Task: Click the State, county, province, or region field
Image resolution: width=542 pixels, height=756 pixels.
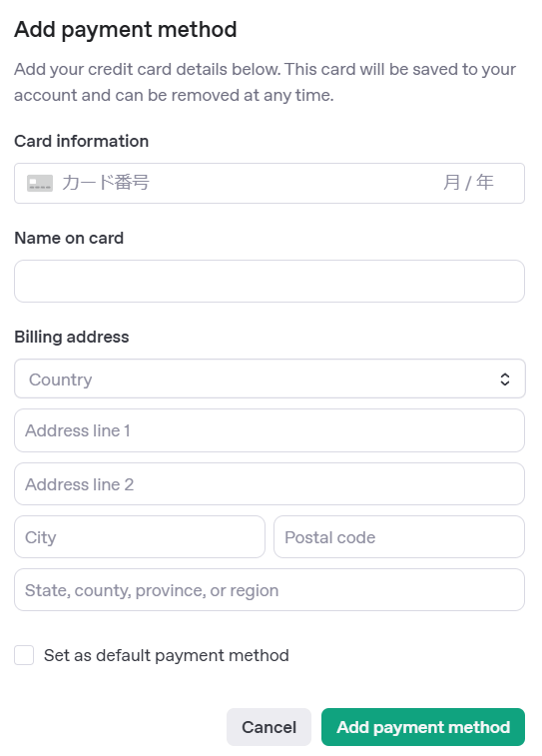Action: [x=270, y=589]
